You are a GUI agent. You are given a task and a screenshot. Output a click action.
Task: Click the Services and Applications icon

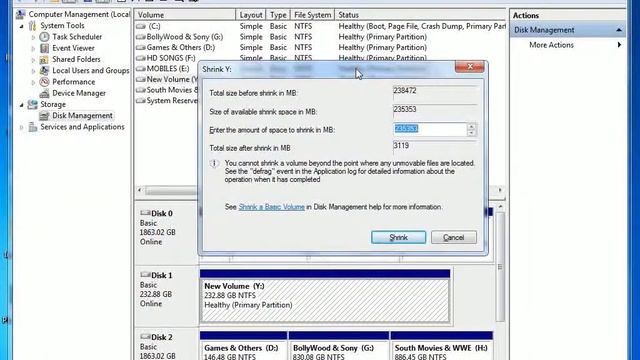[32, 127]
